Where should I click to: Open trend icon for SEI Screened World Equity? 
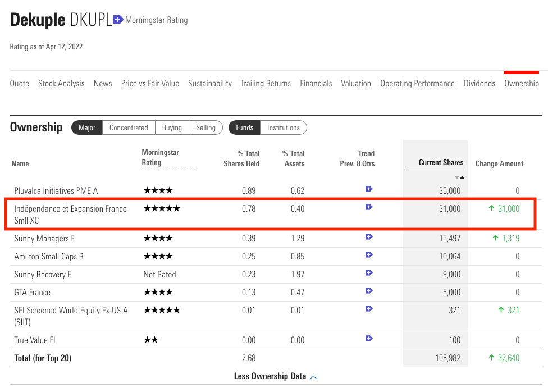369,309
